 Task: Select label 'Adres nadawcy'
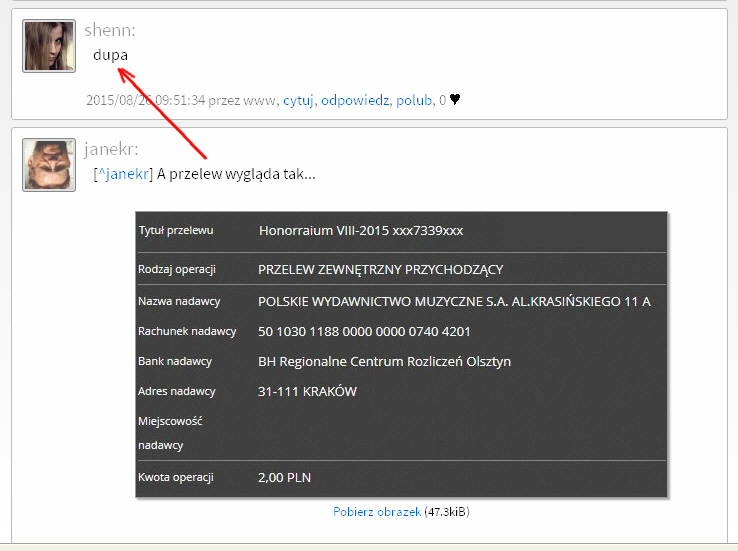point(176,391)
